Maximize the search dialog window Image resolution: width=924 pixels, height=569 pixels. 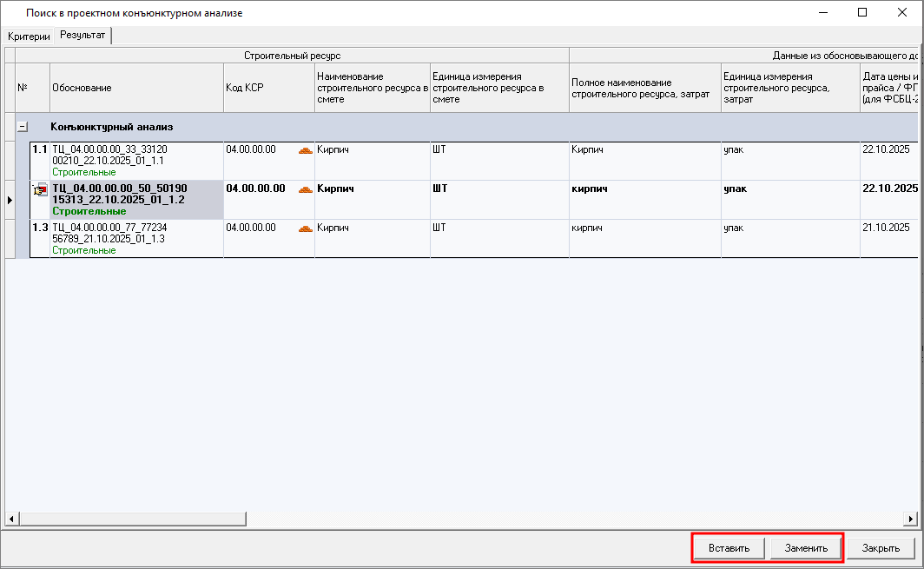(x=862, y=12)
